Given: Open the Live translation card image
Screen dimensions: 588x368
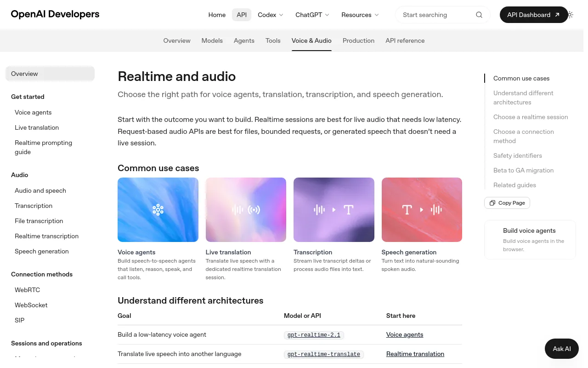Looking at the screenshot, I should tap(246, 210).
